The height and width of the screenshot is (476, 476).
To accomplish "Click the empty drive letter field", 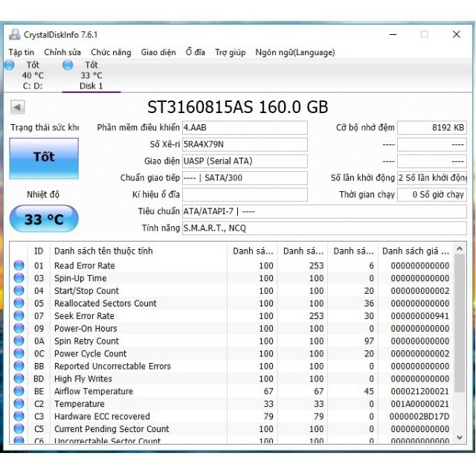I will click(x=245, y=195).
